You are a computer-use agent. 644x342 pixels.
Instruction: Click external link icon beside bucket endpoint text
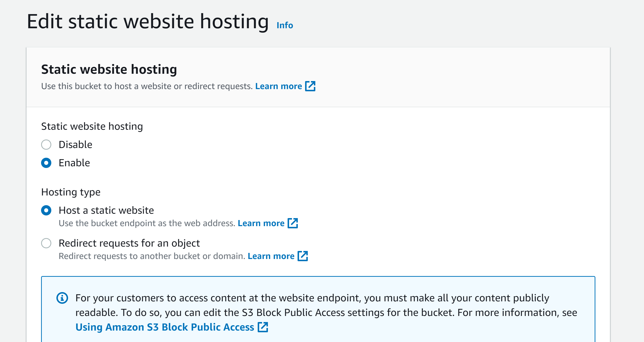point(293,223)
